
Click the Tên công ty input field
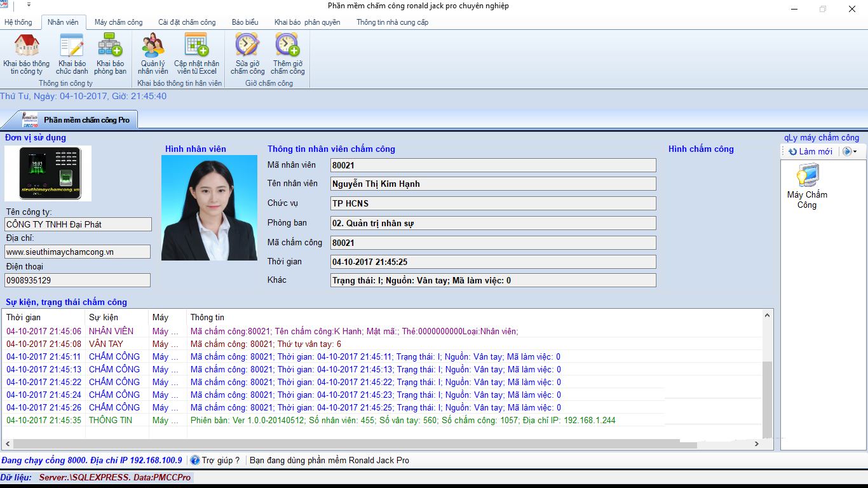point(78,224)
